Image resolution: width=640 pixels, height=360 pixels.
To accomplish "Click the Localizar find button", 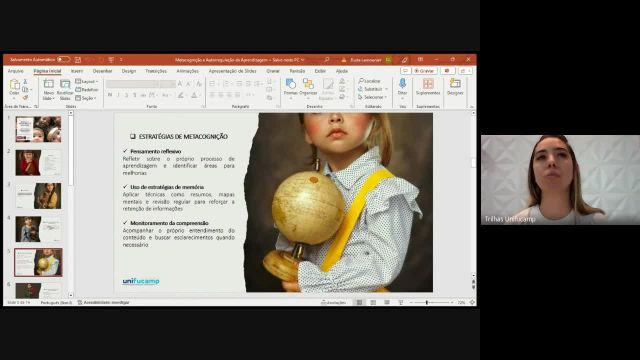I will tap(369, 81).
